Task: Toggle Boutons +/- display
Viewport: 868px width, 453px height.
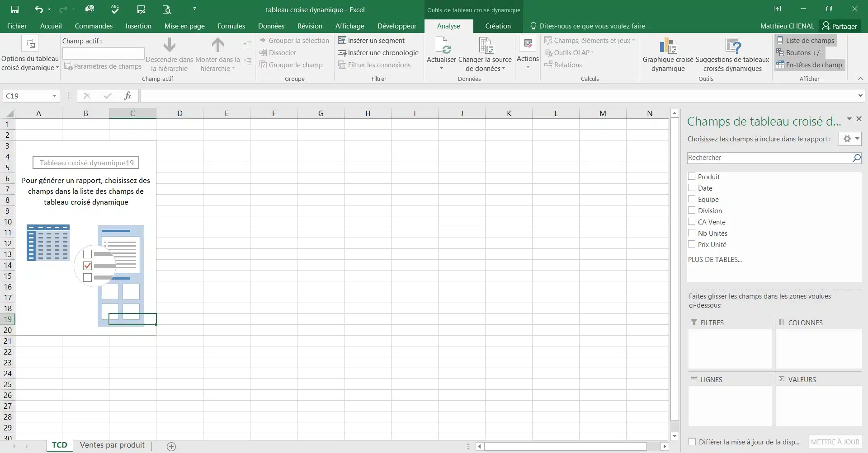Action: pos(799,53)
